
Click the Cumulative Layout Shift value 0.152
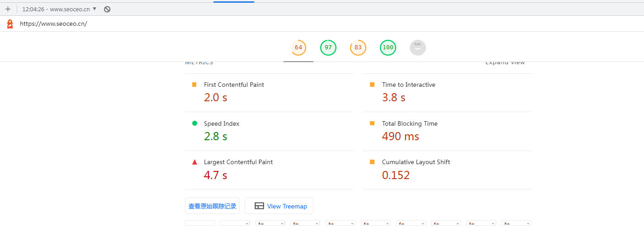tap(396, 175)
